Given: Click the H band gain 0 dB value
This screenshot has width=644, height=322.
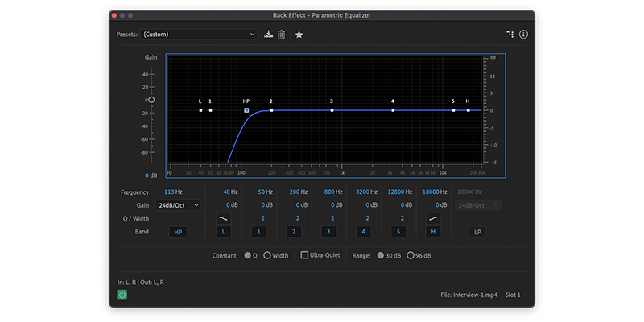Looking at the screenshot, I should pyautogui.click(x=441, y=205).
